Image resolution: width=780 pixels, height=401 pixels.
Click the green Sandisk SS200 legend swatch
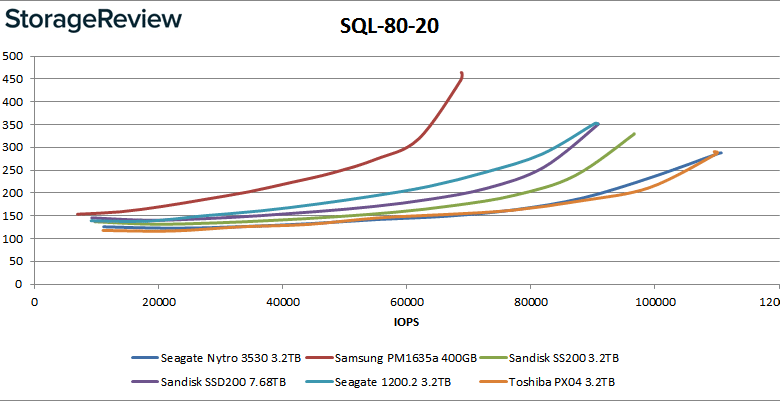(493, 358)
